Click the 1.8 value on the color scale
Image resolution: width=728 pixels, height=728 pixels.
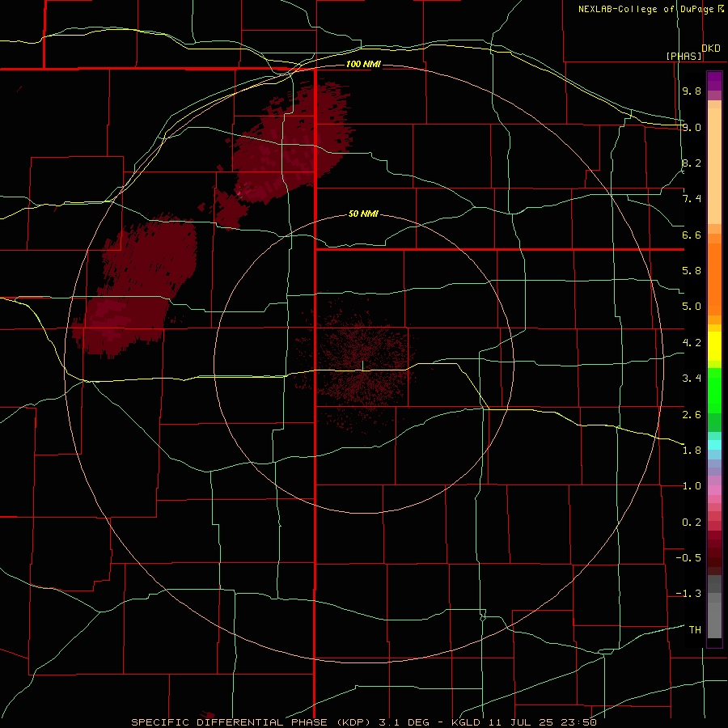click(692, 451)
